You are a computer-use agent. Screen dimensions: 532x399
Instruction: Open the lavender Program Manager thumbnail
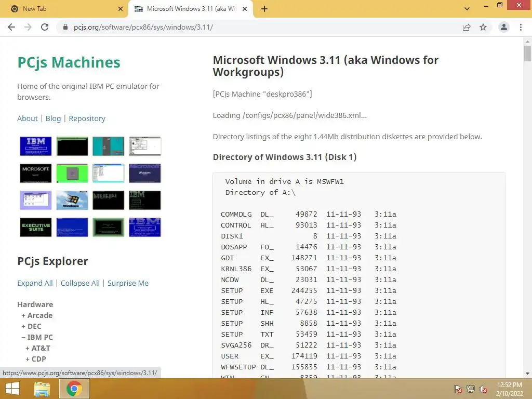click(x=36, y=200)
